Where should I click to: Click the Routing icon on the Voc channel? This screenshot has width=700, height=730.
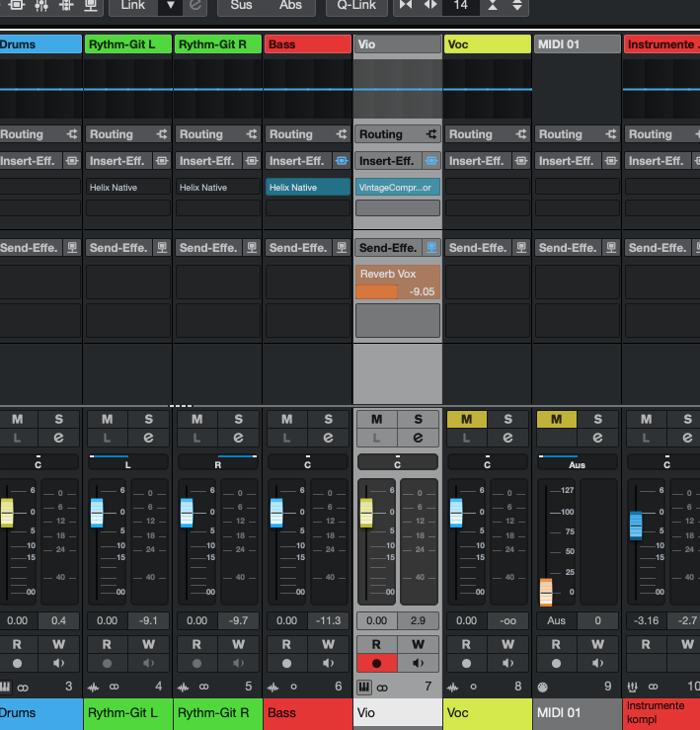[521, 134]
